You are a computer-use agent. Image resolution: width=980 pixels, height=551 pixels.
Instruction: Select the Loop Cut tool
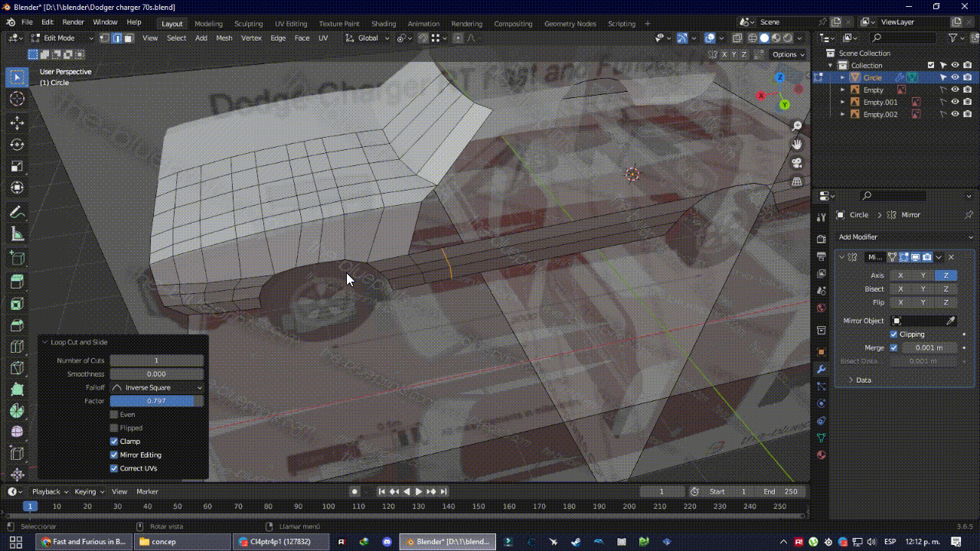(17, 347)
